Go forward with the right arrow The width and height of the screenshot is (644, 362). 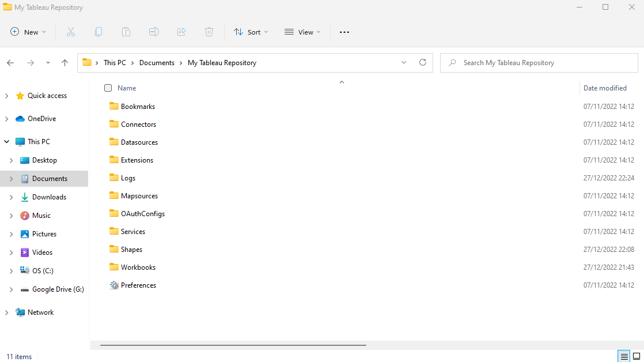coord(31,63)
